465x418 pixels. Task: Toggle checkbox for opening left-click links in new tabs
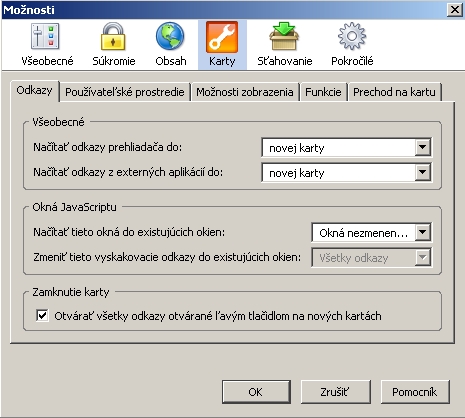coord(42,315)
